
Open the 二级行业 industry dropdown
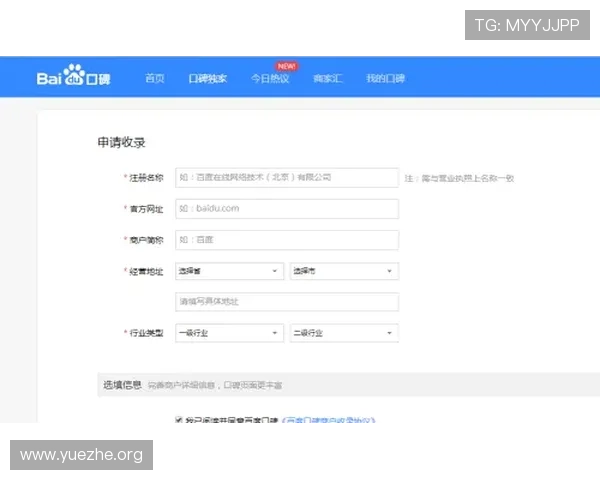pyautogui.click(x=344, y=333)
